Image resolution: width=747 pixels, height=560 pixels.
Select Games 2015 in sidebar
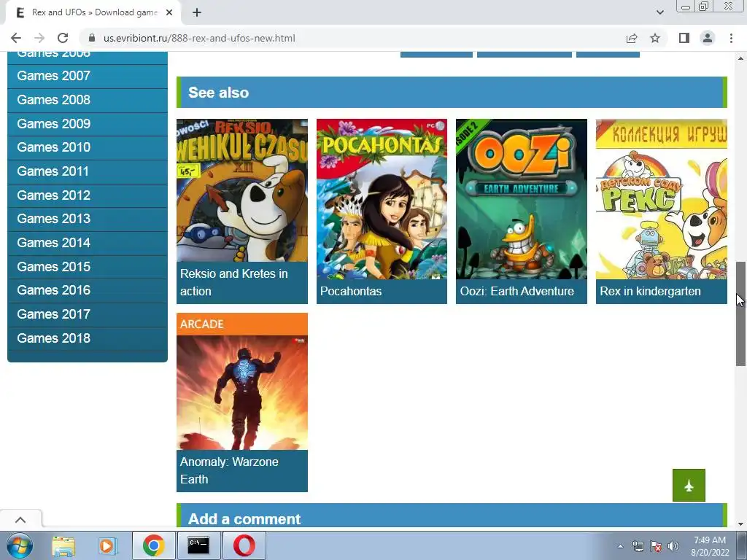click(x=88, y=267)
